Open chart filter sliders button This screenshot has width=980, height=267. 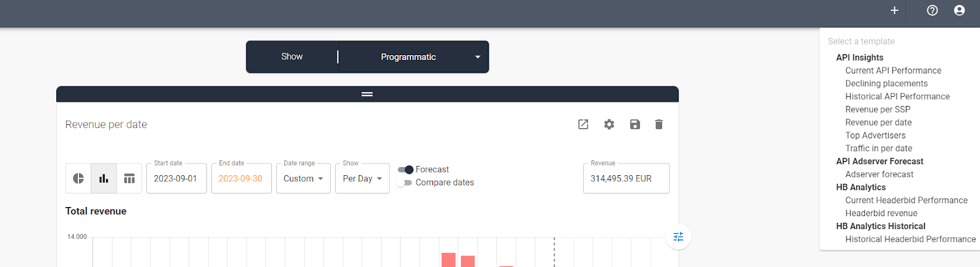click(x=679, y=237)
